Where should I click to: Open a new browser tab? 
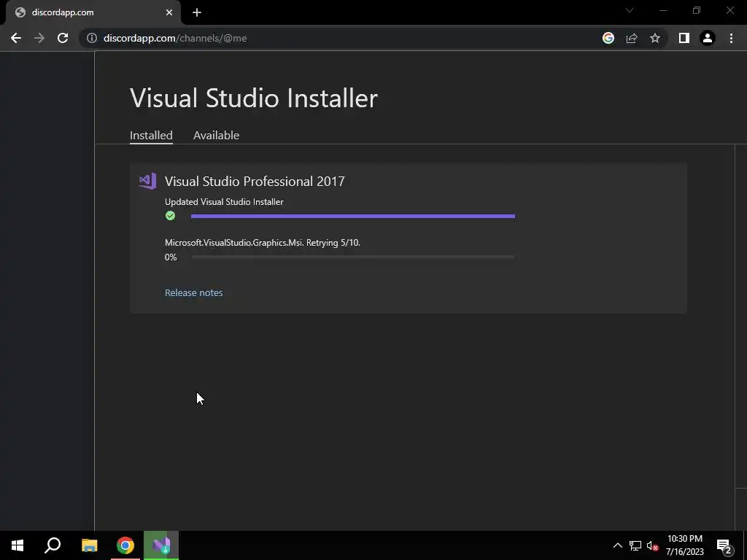click(x=197, y=12)
